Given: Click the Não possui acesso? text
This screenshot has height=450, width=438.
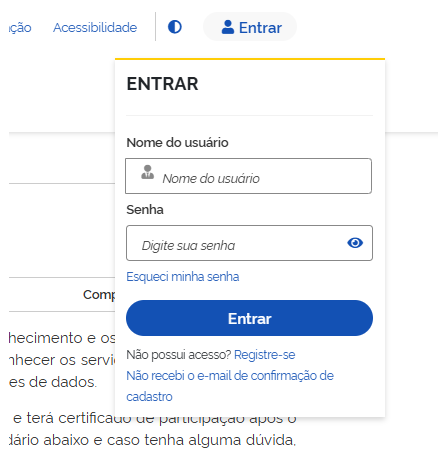Looking at the screenshot, I should (x=179, y=355).
